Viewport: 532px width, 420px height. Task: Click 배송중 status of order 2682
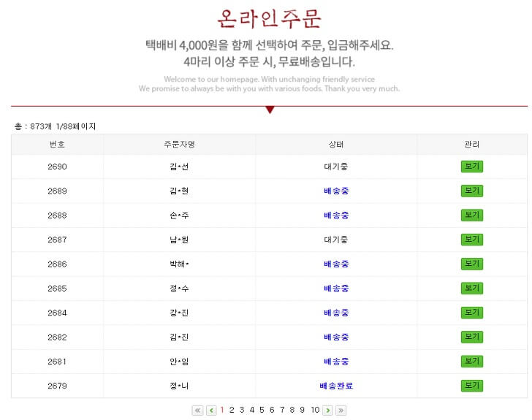pyautogui.click(x=336, y=337)
